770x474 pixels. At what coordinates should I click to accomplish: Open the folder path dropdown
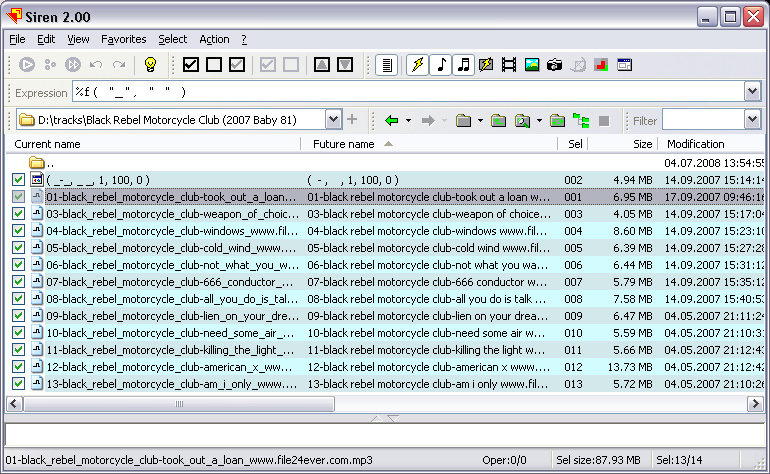coord(333,119)
